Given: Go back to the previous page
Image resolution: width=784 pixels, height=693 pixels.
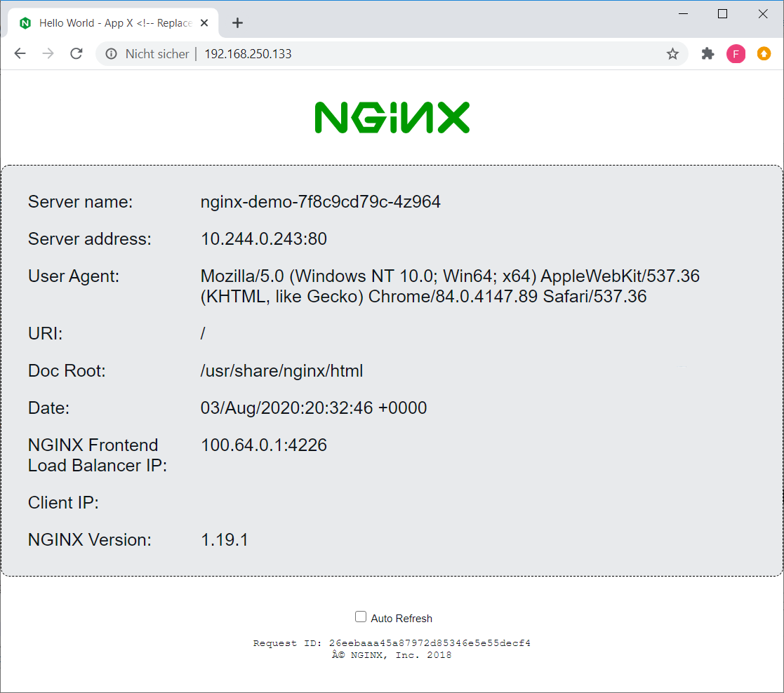Looking at the screenshot, I should click(x=20, y=53).
